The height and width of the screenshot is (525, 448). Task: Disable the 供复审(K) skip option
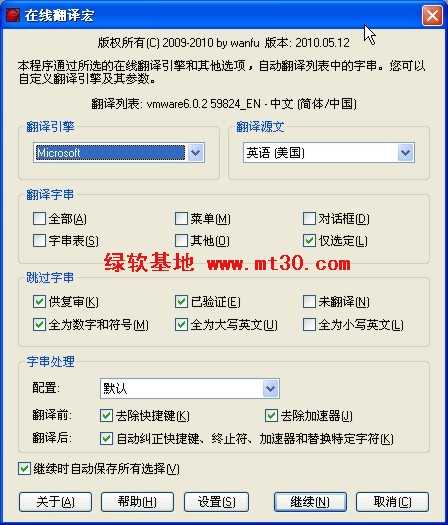40,302
